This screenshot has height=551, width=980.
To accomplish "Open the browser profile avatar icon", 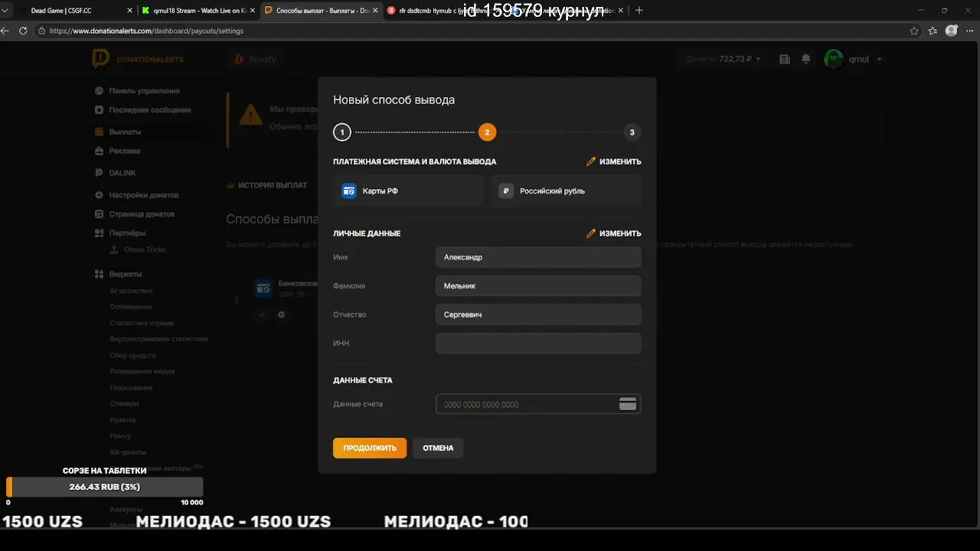I will tap(952, 31).
